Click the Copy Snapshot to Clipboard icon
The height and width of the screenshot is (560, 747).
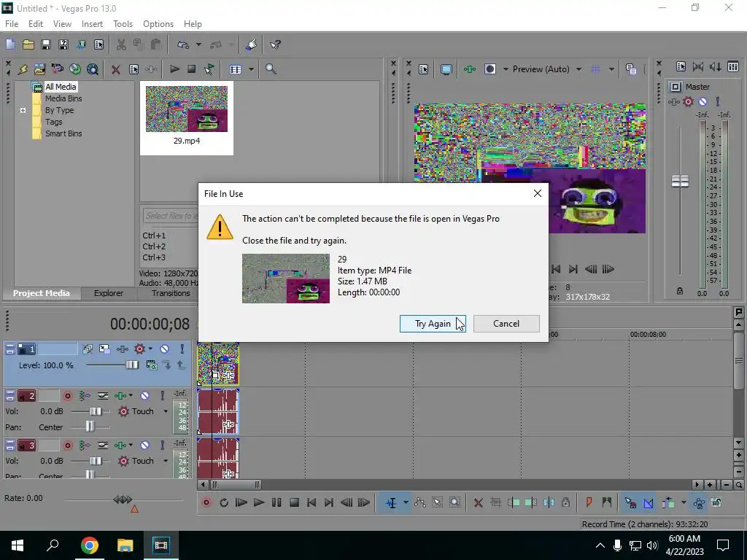(x=631, y=69)
